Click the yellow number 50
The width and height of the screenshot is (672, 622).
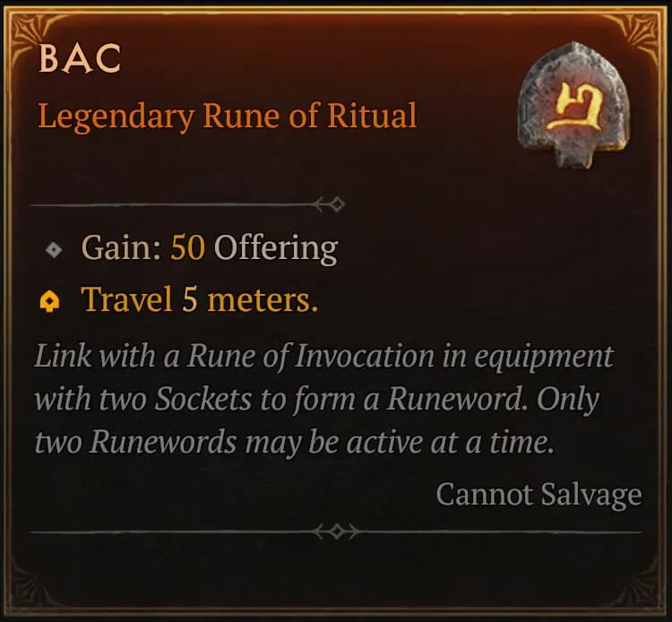[187, 247]
